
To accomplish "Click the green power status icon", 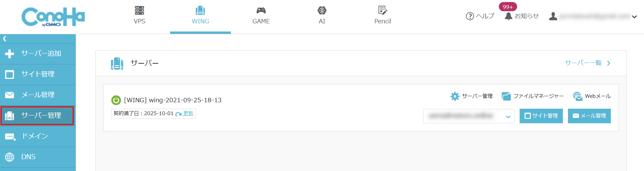I will point(116,100).
